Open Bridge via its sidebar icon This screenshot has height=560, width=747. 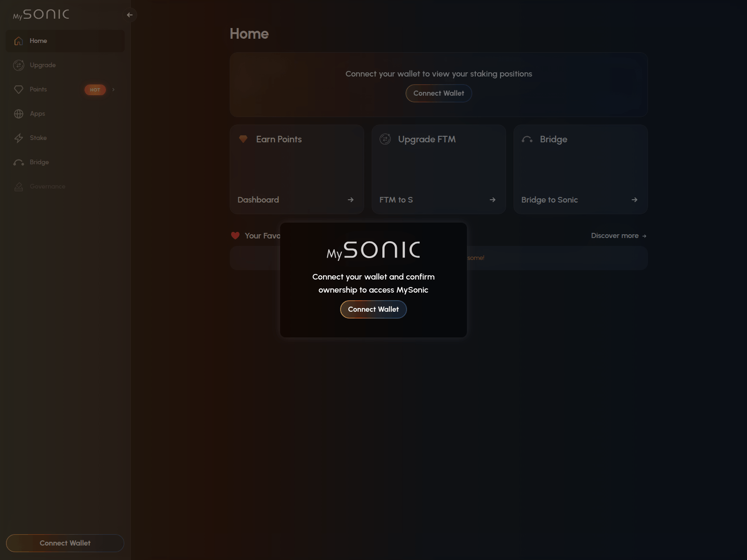(19, 162)
